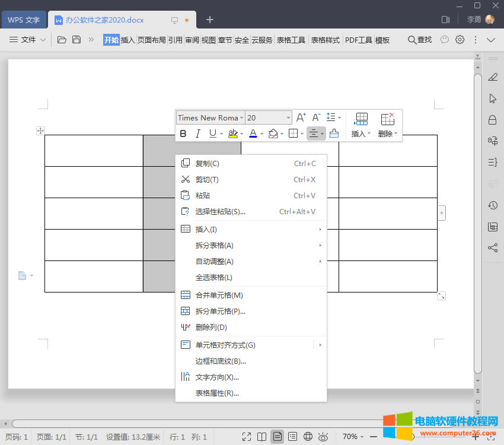Select 合并单元格(M) from context menu

[219, 295]
